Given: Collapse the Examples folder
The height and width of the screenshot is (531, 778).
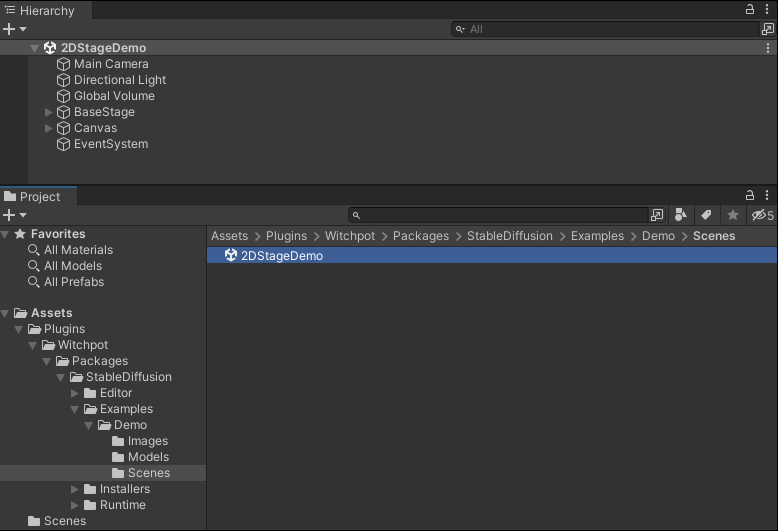Looking at the screenshot, I should (x=74, y=409).
